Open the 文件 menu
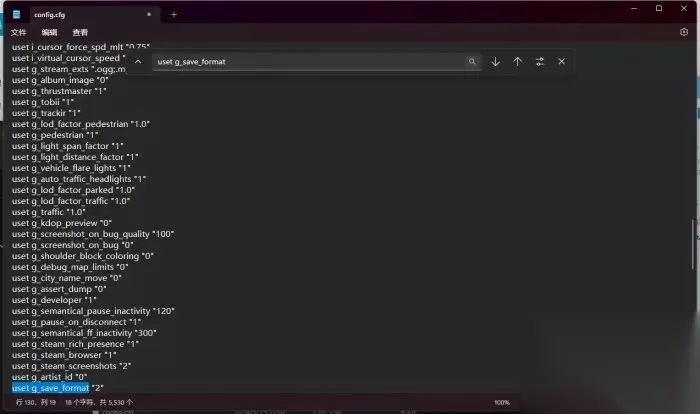The image size is (700, 414). pos(18,33)
